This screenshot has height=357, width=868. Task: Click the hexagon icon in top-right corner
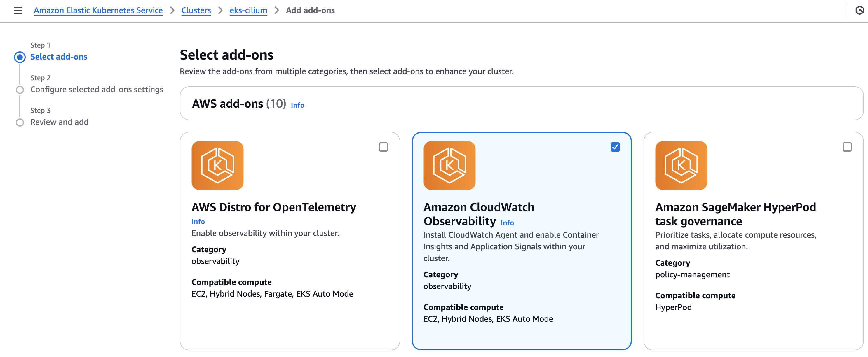[x=860, y=10]
